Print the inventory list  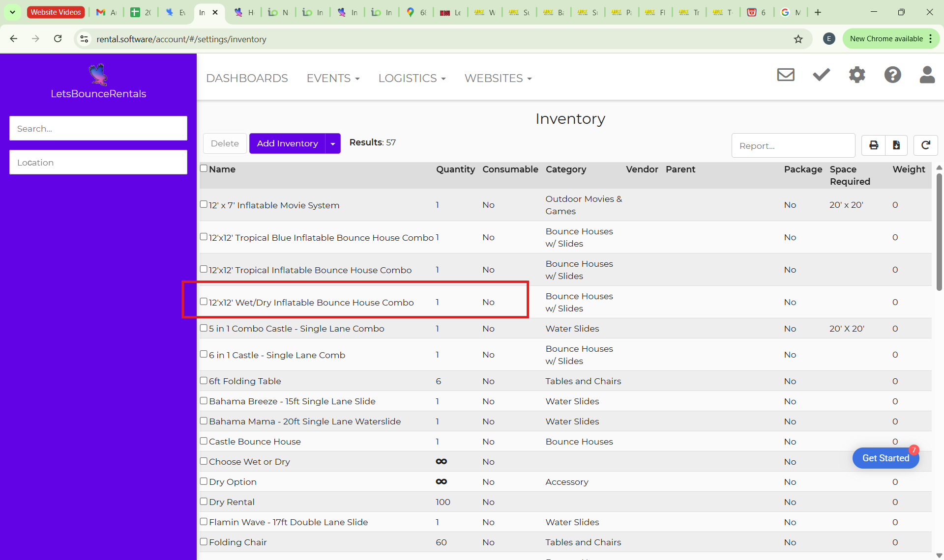[x=874, y=145]
